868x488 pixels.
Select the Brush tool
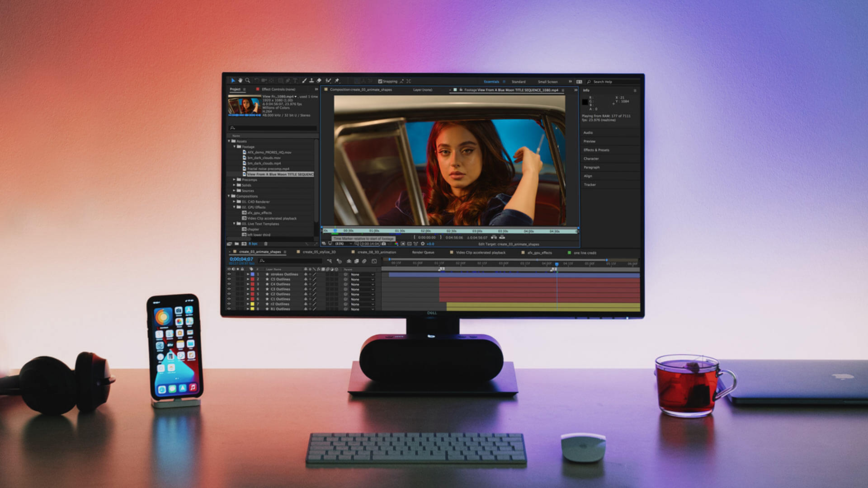(304, 80)
